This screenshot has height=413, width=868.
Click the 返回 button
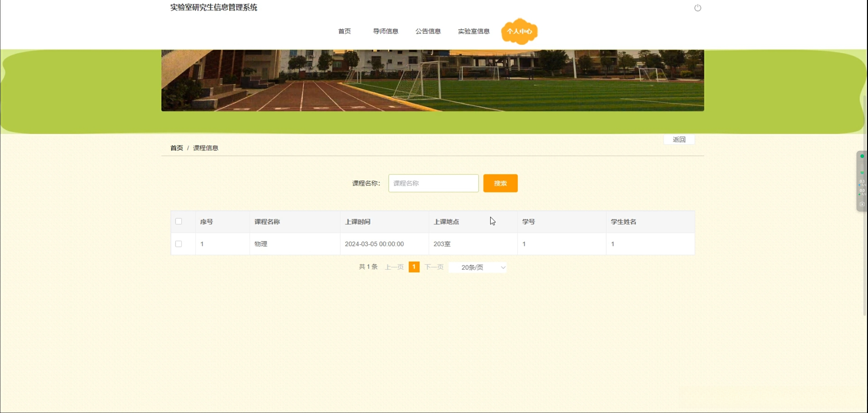point(679,139)
